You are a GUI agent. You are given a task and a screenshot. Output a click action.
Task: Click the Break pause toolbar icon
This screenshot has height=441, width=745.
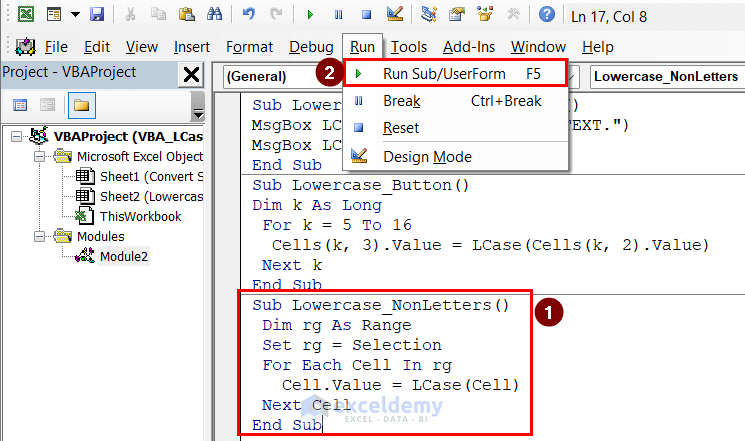click(x=338, y=15)
